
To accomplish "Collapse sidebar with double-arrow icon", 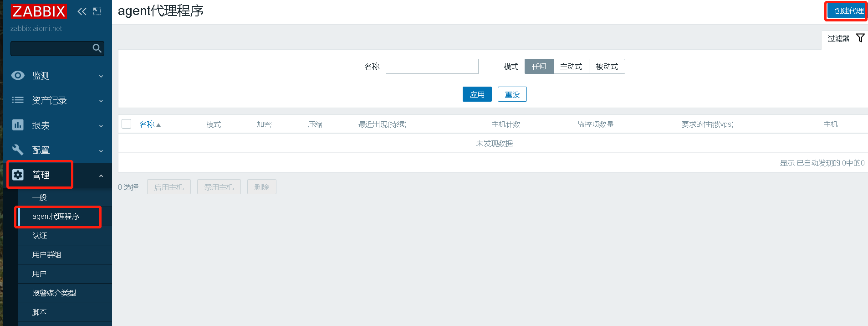I will coord(82,11).
